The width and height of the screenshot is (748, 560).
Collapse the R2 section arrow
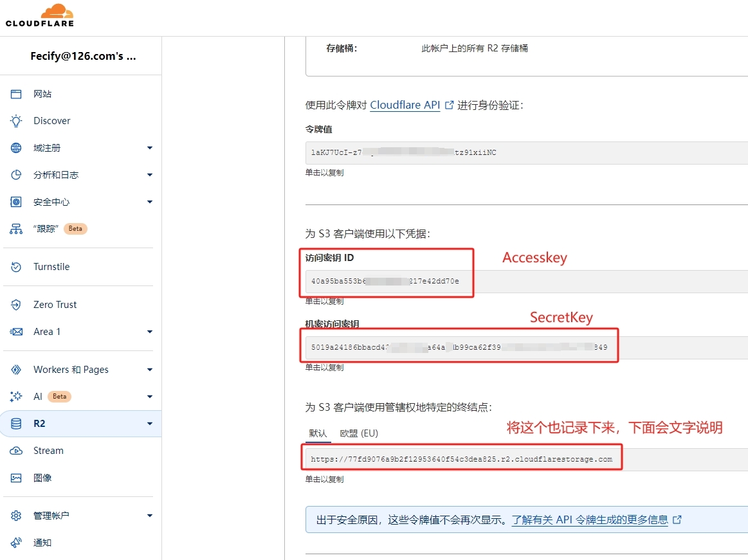coord(150,424)
